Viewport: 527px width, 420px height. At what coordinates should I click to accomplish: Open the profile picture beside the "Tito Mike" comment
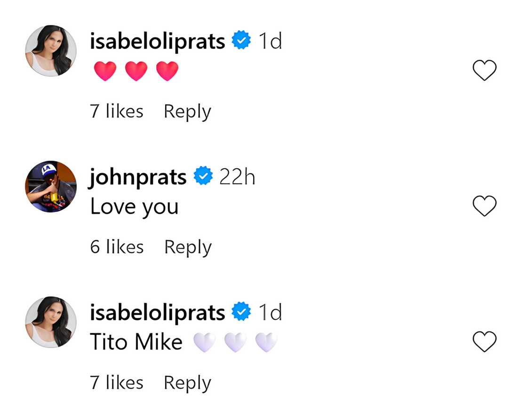coord(51,322)
